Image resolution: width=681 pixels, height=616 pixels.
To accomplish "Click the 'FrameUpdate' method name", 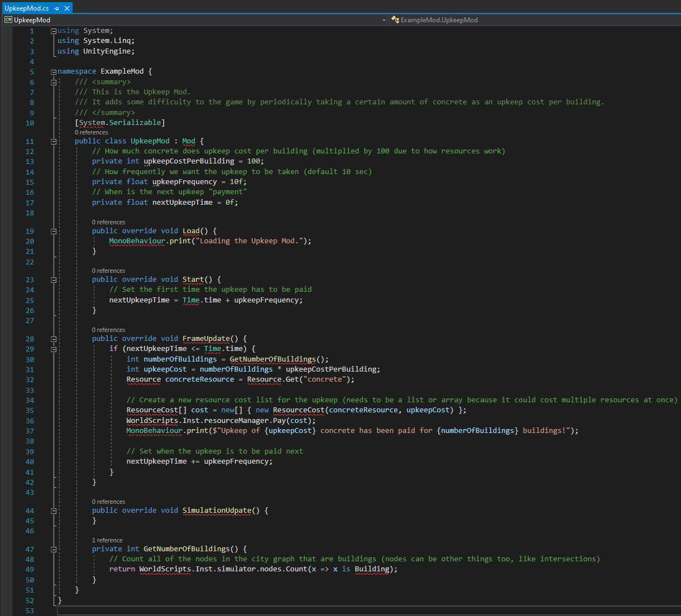I will coord(206,339).
